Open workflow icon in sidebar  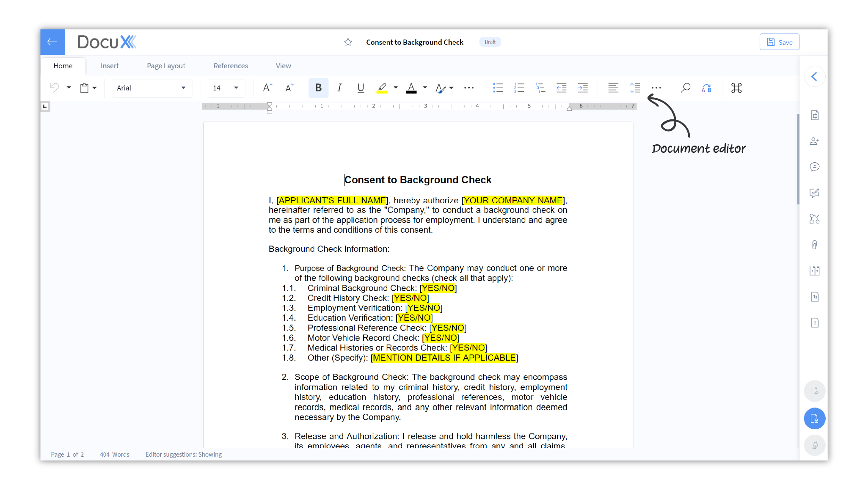pos(815,219)
